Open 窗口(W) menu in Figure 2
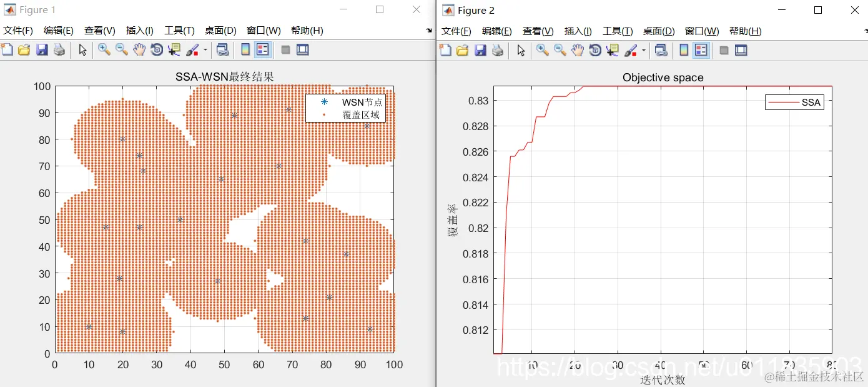 (702, 31)
